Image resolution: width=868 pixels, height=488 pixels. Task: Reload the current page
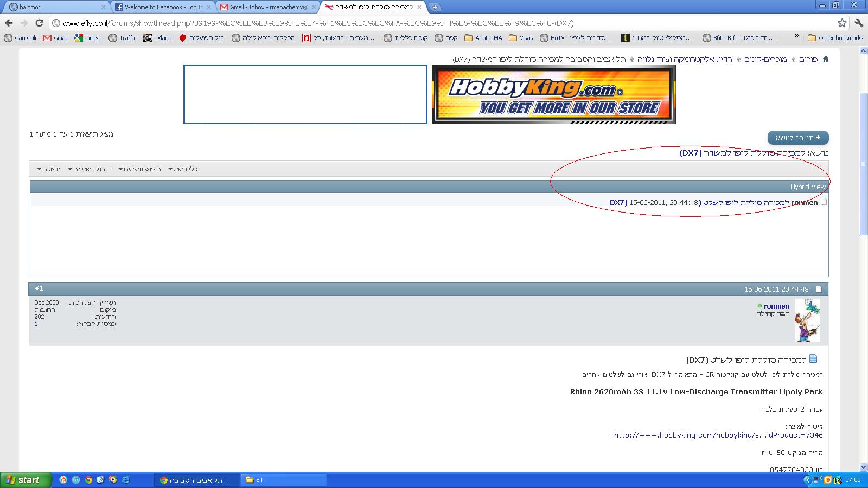[39, 23]
